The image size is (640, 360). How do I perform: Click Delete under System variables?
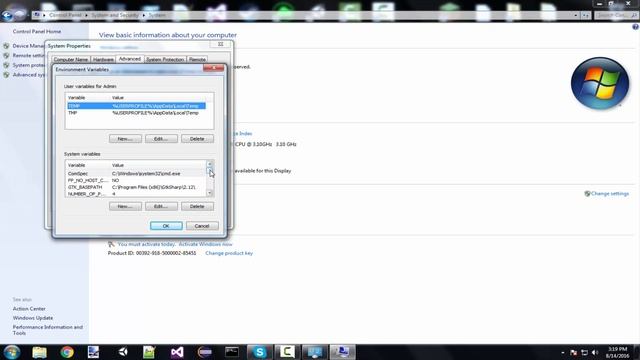pyautogui.click(x=197, y=206)
